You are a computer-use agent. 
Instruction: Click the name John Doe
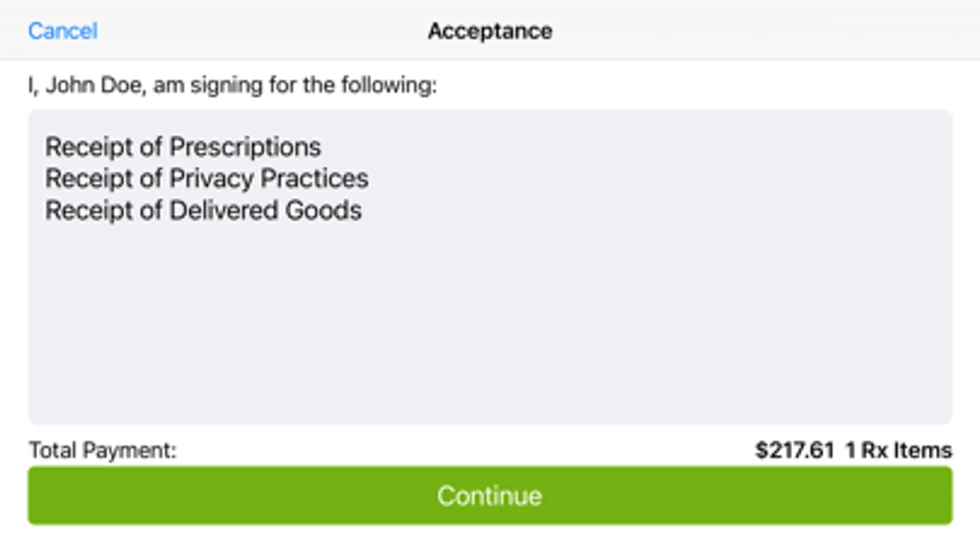(x=93, y=85)
